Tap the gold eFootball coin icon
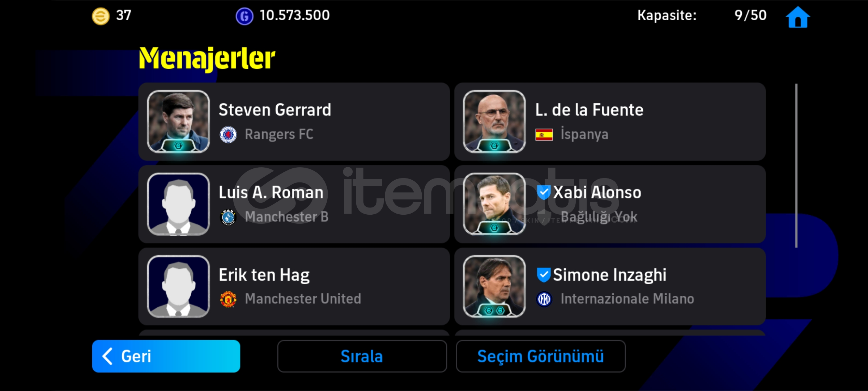 (101, 16)
